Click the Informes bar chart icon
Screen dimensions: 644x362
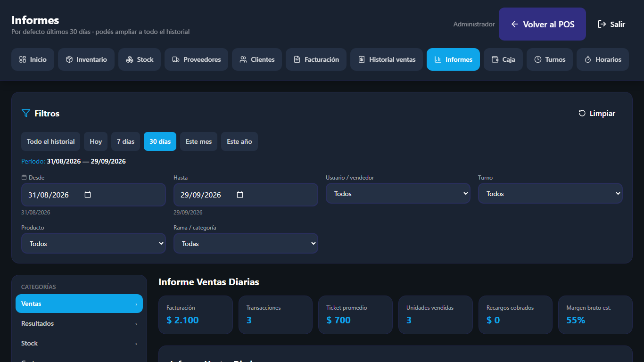point(438,59)
